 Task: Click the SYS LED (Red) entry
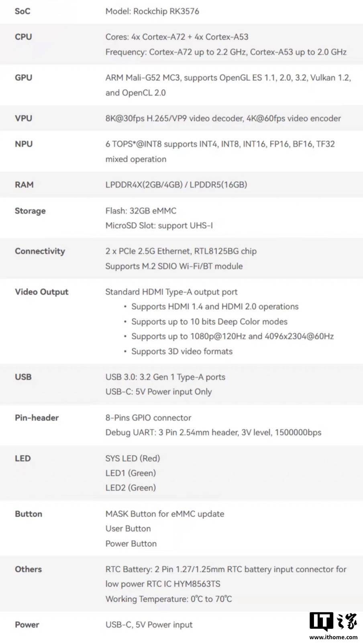133,458
